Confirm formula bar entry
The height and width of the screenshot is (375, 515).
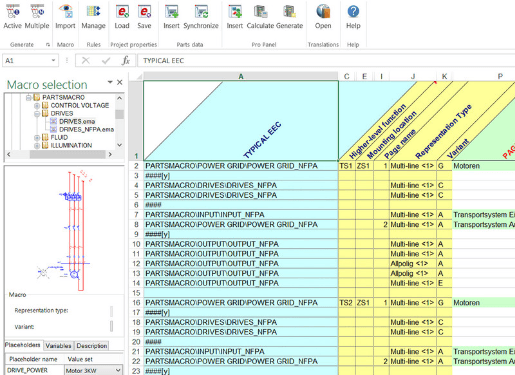[106, 60]
